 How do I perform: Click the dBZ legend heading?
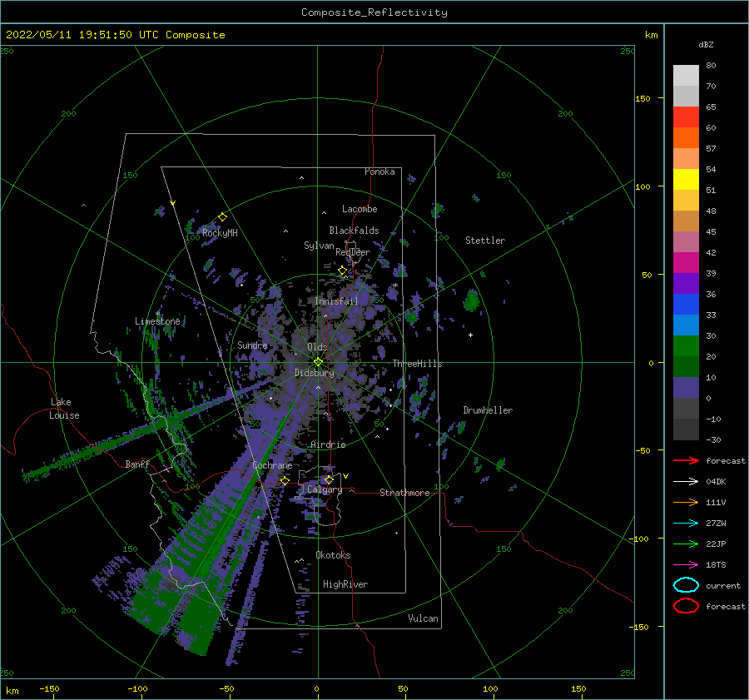[706, 44]
